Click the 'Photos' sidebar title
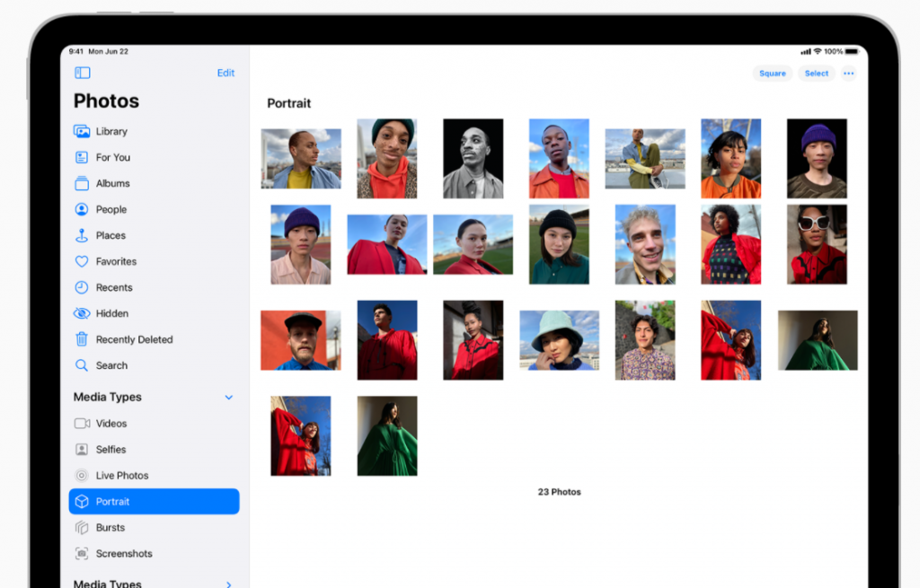The width and height of the screenshot is (920, 588). 106,101
